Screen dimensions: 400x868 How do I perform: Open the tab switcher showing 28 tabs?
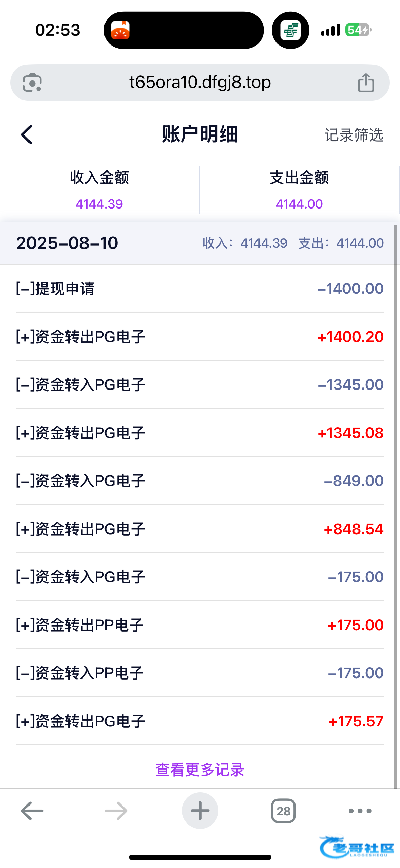pyautogui.click(x=283, y=811)
